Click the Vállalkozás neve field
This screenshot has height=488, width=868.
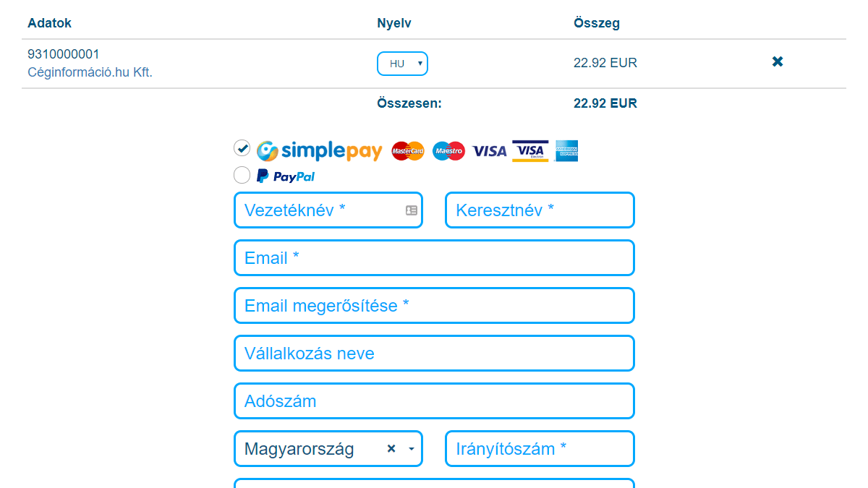point(434,354)
